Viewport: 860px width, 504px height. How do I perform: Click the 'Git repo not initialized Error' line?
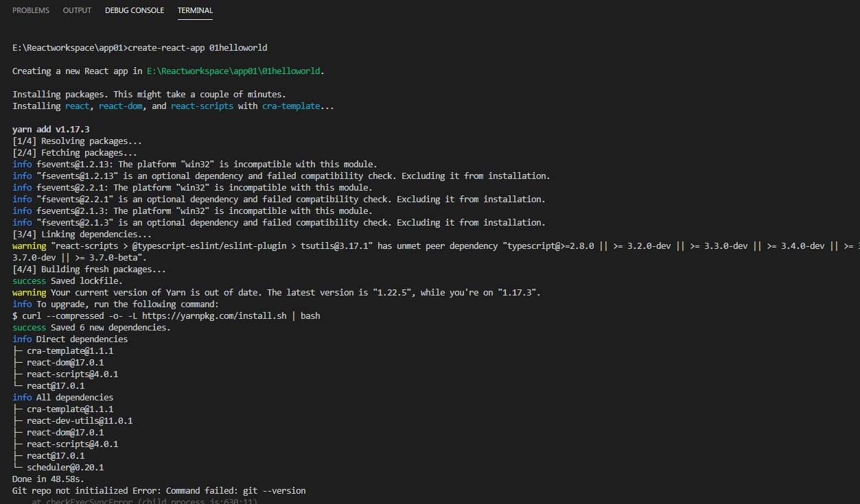[159, 491]
